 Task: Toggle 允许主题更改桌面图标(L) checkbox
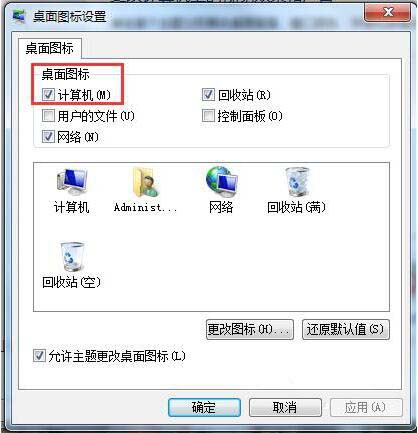pyautogui.click(x=39, y=356)
